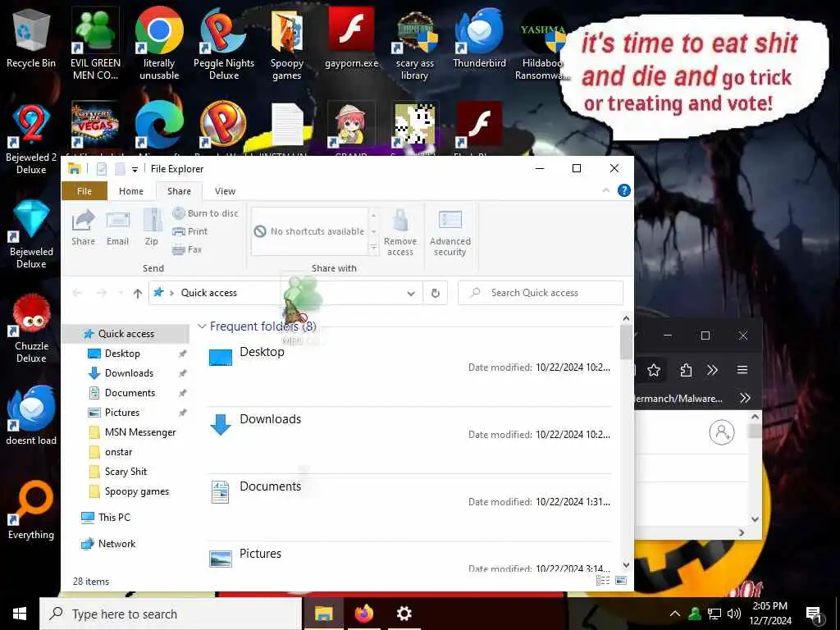This screenshot has height=630, width=840.
Task: Click Fax in the Send group
Action: coord(187,249)
